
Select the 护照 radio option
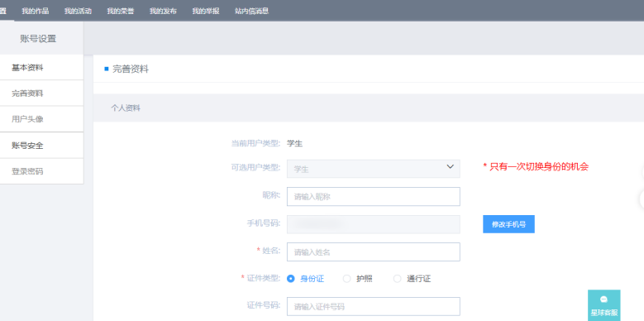[346, 279]
